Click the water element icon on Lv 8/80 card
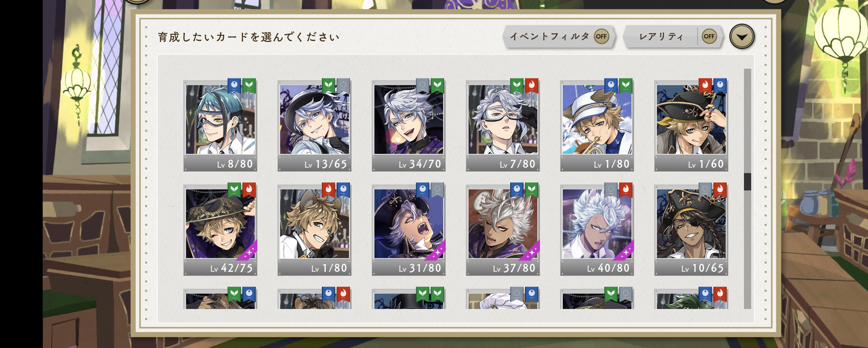 (234, 85)
